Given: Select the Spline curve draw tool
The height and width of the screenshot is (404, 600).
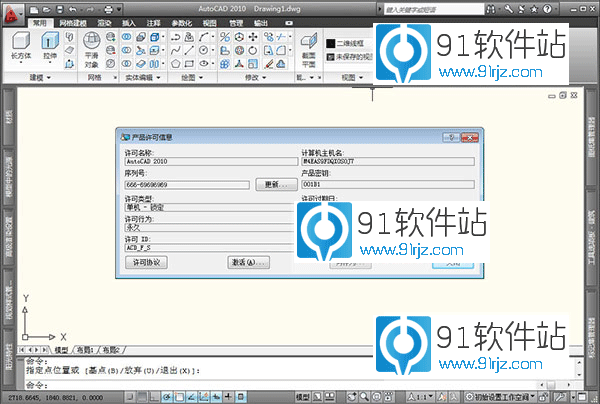Looking at the screenshot, I should pyautogui.click(x=175, y=50).
